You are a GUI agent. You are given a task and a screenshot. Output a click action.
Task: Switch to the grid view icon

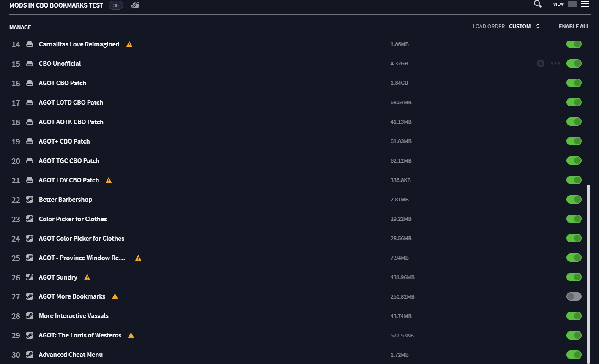click(x=572, y=4)
